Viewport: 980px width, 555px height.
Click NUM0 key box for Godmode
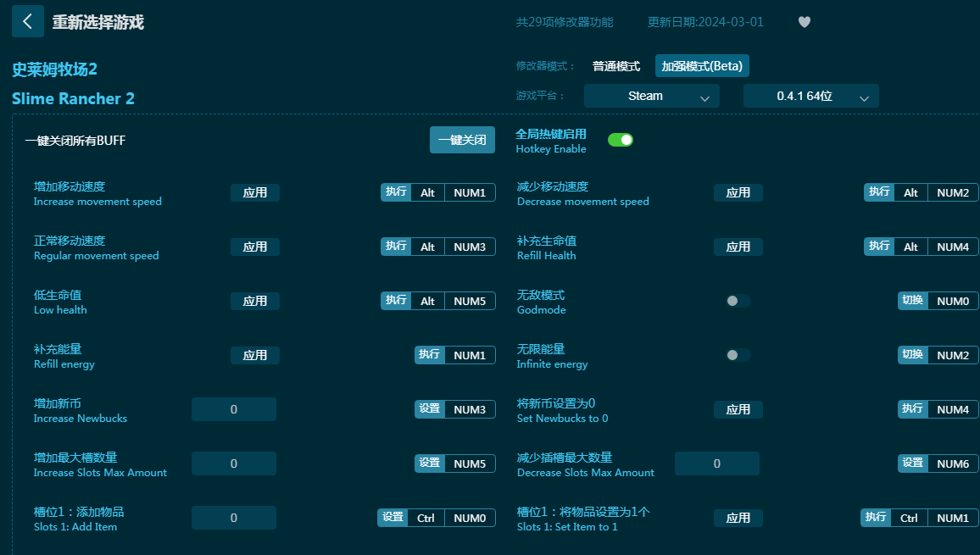(x=953, y=302)
